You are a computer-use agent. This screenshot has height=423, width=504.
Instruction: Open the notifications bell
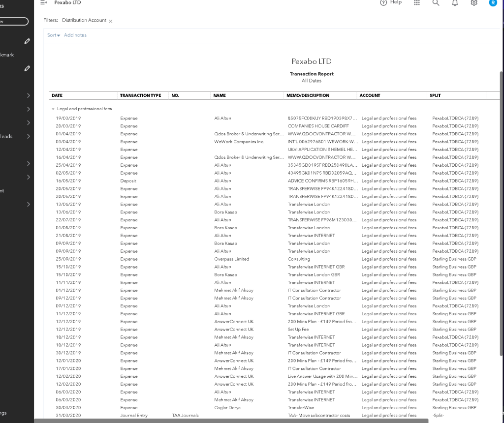pyautogui.click(x=455, y=3)
